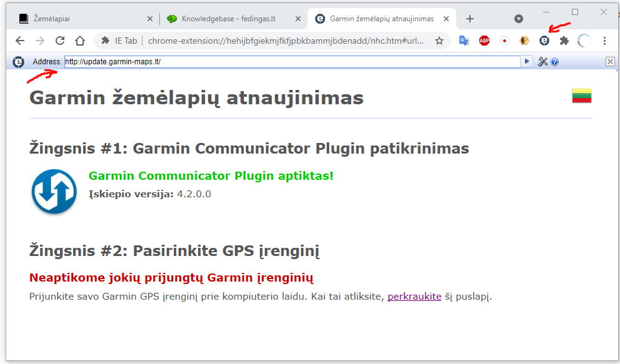Click the perkraukite reload link

[414, 297]
